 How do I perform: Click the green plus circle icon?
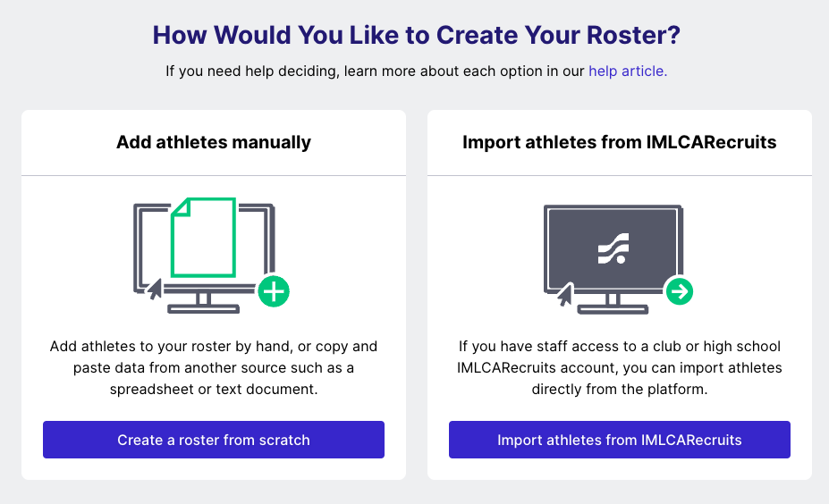tap(274, 291)
